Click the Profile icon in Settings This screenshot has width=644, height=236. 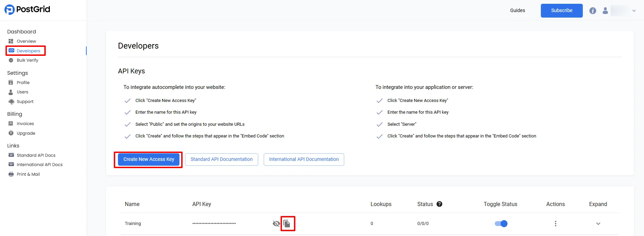tap(11, 83)
